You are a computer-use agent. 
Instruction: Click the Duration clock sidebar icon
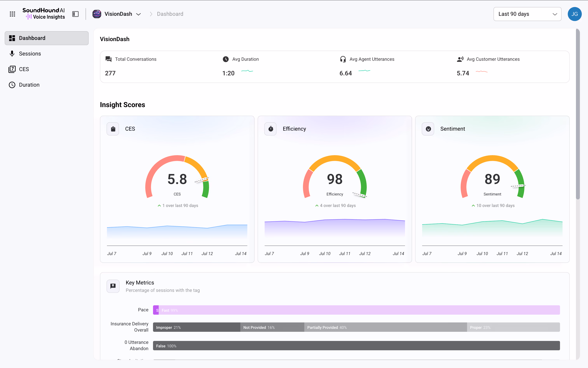point(12,85)
